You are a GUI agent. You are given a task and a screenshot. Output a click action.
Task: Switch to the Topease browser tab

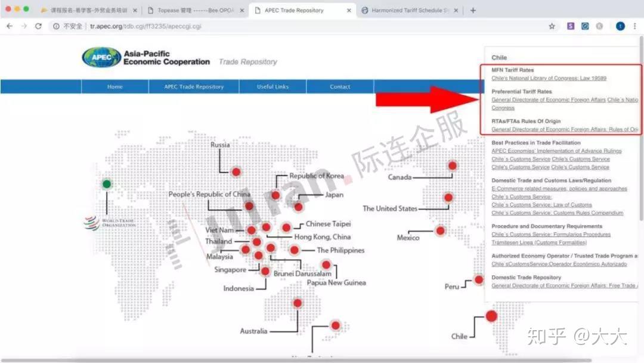tap(195, 10)
